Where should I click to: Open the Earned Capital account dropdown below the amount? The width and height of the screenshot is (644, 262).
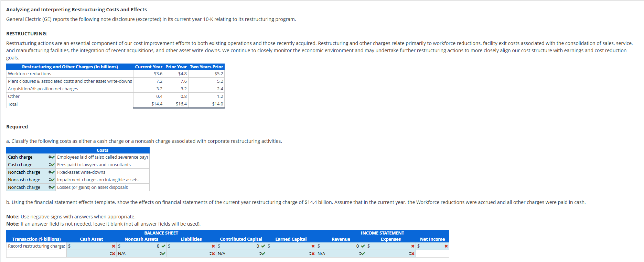coord(291,253)
